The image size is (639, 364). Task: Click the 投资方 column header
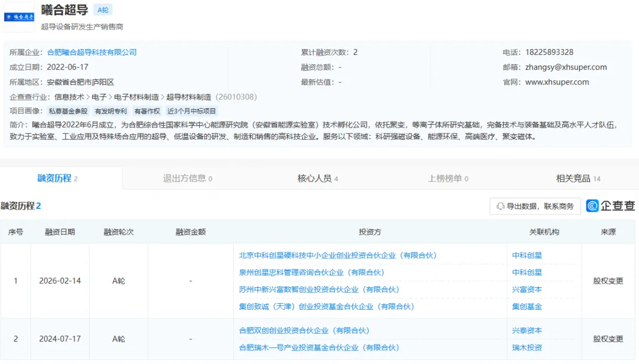point(370,232)
